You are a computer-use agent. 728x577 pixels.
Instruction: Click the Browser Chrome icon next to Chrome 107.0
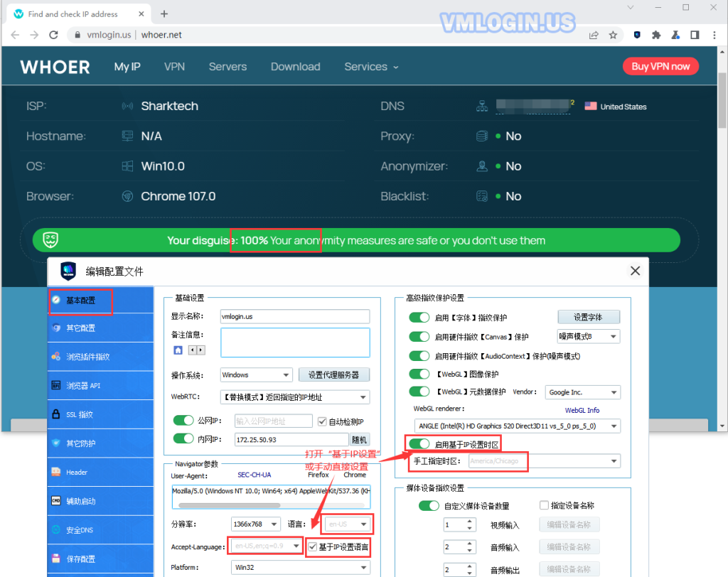(x=127, y=196)
